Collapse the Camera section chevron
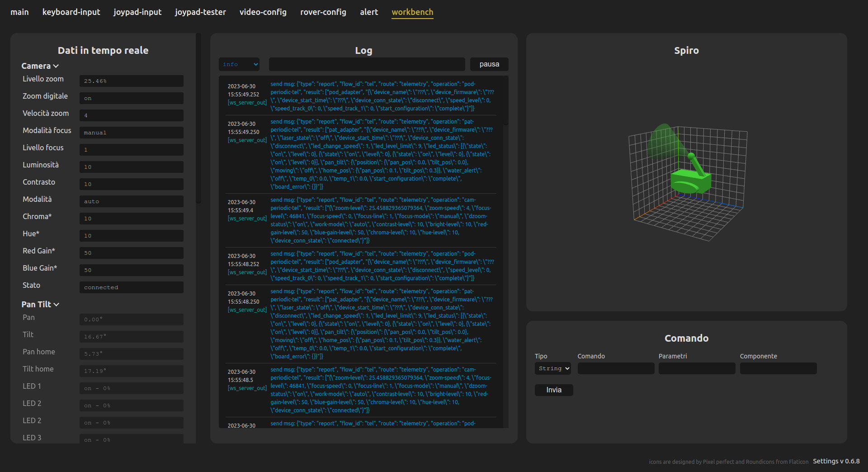 point(56,66)
